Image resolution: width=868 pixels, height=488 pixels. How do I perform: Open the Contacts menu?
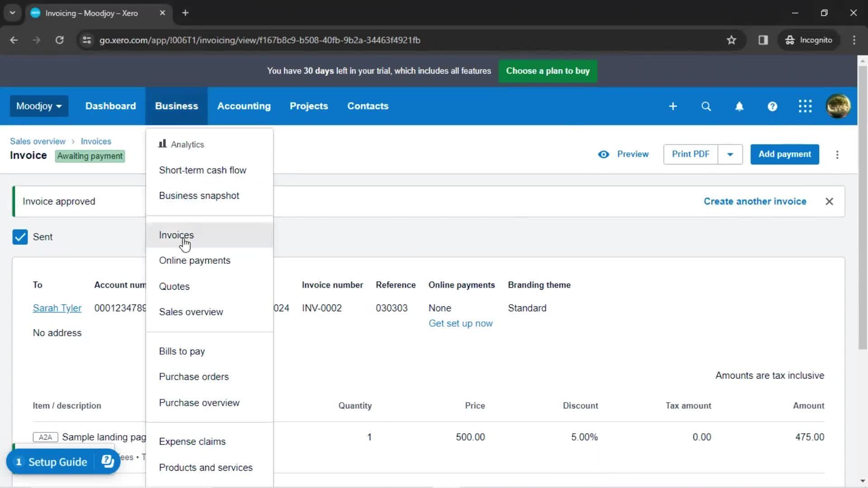point(368,106)
